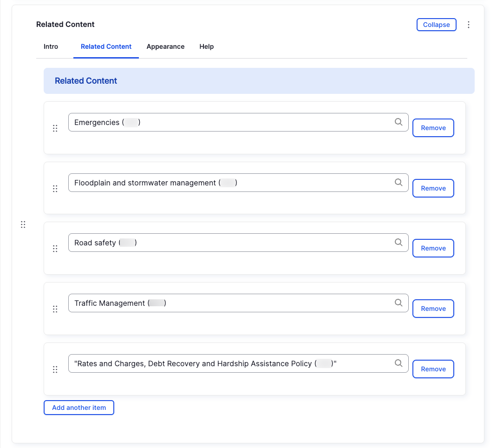This screenshot has width=503, height=448.
Task: Open the Appearance tab
Action: point(165,46)
